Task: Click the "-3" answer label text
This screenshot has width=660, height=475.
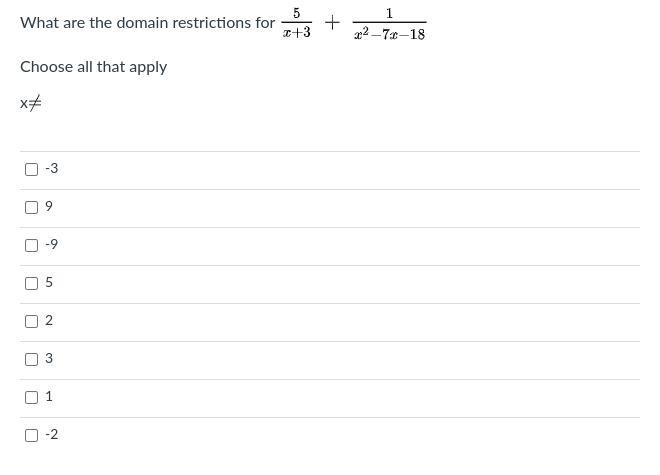Action: tap(51, 168)
